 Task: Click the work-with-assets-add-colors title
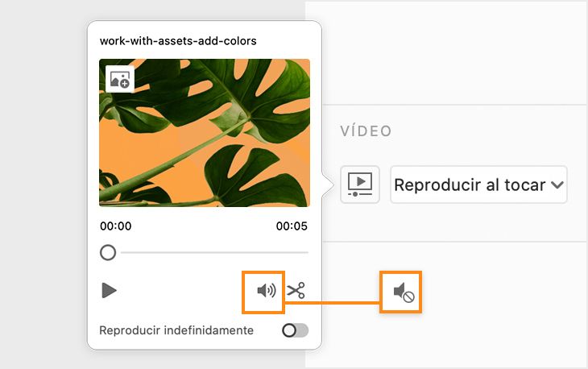pos(178,40)
